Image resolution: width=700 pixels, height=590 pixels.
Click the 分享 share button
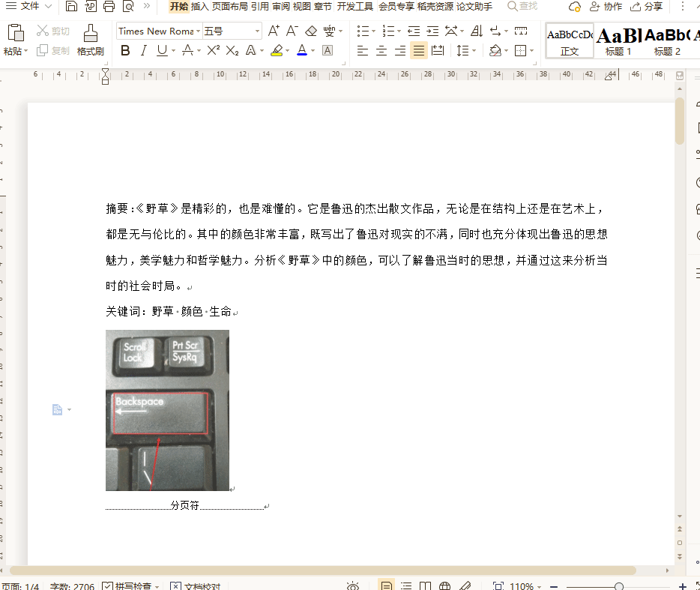pyautogui.click(x=646, y=7)
